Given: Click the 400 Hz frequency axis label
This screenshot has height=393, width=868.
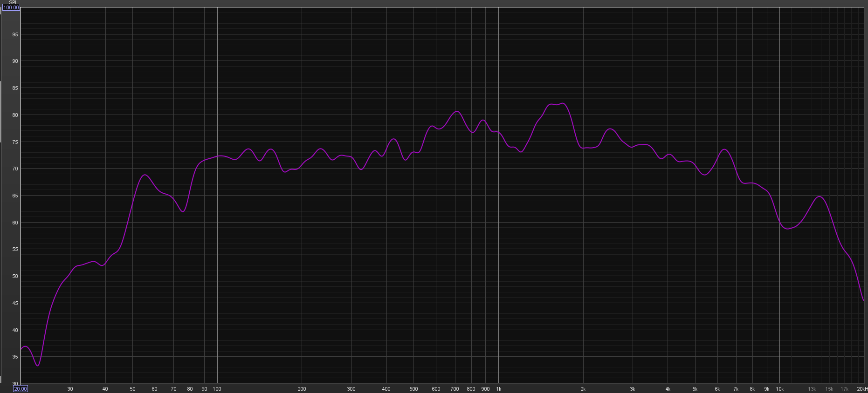Looking at the screenshot, I should click(386, 389).
